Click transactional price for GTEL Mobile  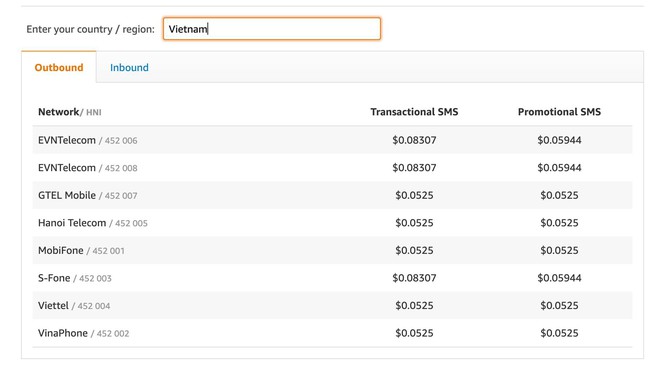coord(414,195)
